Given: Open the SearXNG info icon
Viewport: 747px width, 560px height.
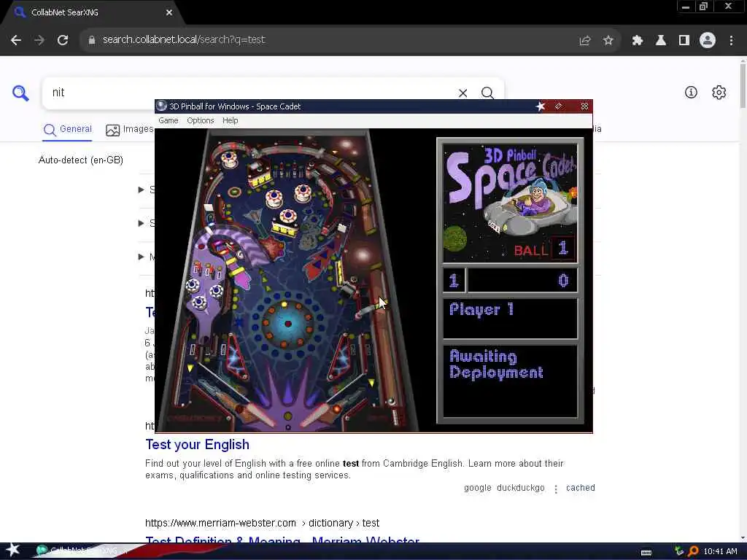Looking at the screenshot, I should click(x=691, y=93).
